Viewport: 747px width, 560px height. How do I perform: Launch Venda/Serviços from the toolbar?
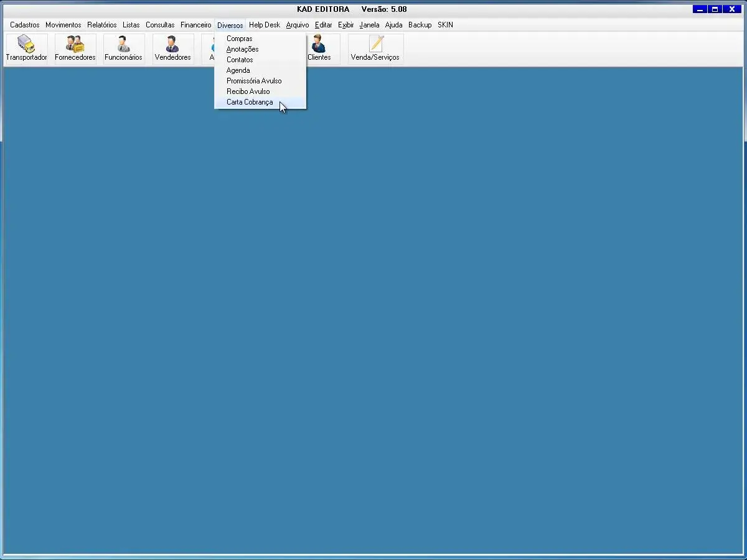[x=375, y=49]
